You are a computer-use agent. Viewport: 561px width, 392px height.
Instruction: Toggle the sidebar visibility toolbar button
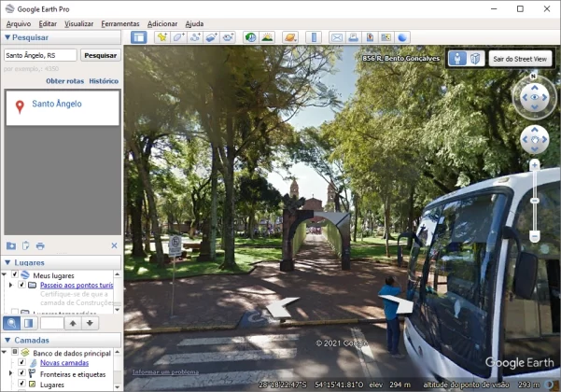tap(139, 37)
